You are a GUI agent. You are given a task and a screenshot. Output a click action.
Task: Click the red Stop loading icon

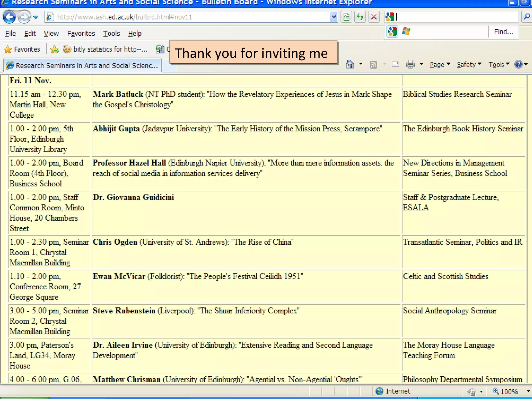374,17
